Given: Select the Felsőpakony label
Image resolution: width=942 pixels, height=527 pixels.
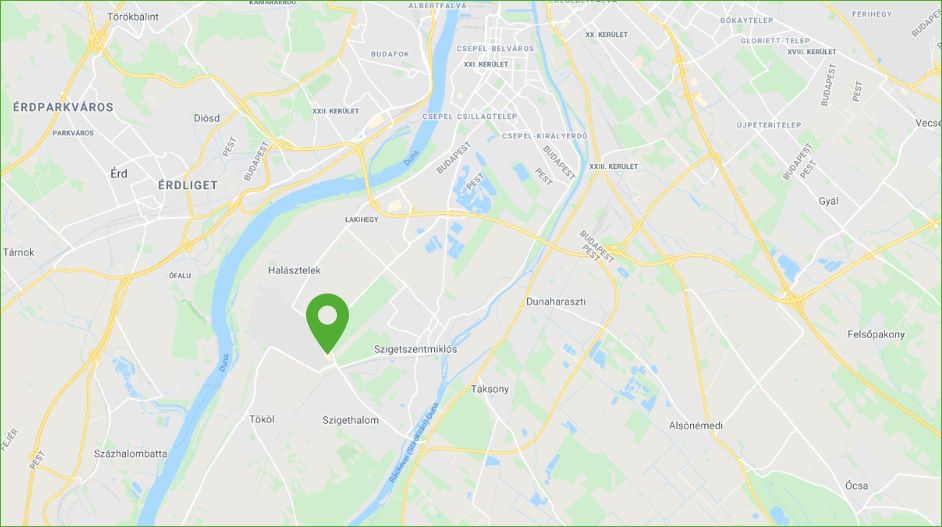Looking at the screenshot, I should (876, 335).
